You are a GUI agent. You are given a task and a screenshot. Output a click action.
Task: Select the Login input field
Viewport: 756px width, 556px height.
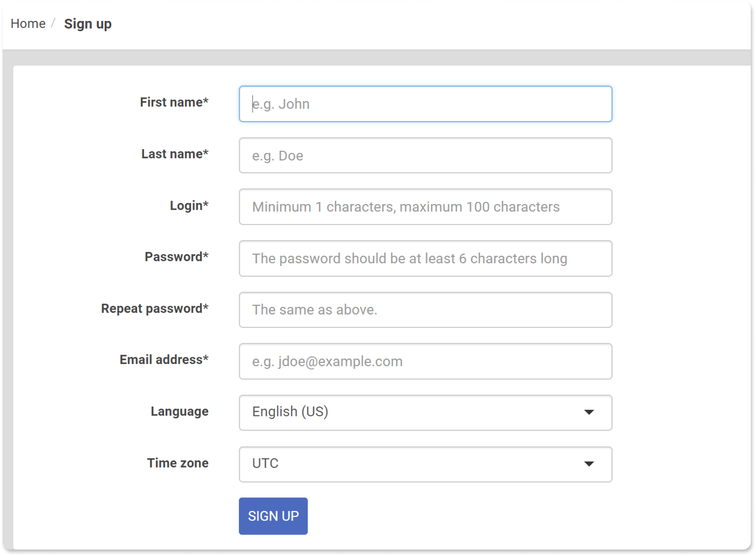point(425,207)
